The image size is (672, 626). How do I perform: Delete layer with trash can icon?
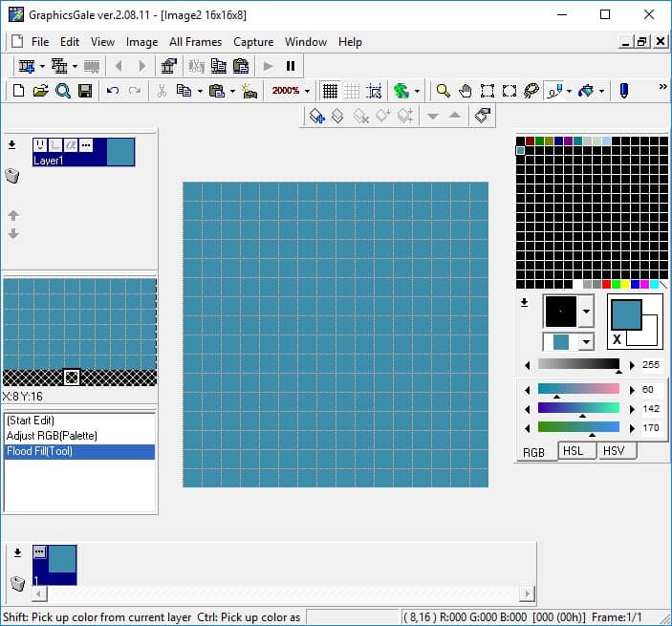(12, 176)
